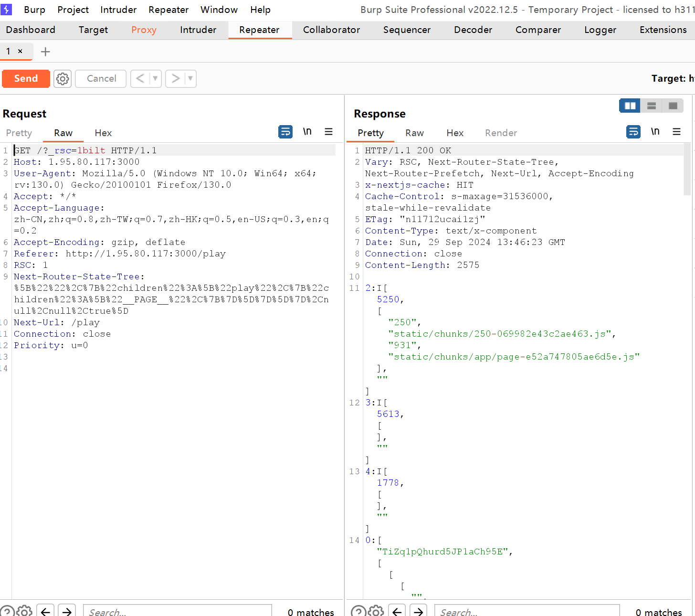Image resolution: width=695 pixels, height=616 pixels.
Task: Jump to next match in Response search
Action: pyautogui.click(x=418, y=611)
